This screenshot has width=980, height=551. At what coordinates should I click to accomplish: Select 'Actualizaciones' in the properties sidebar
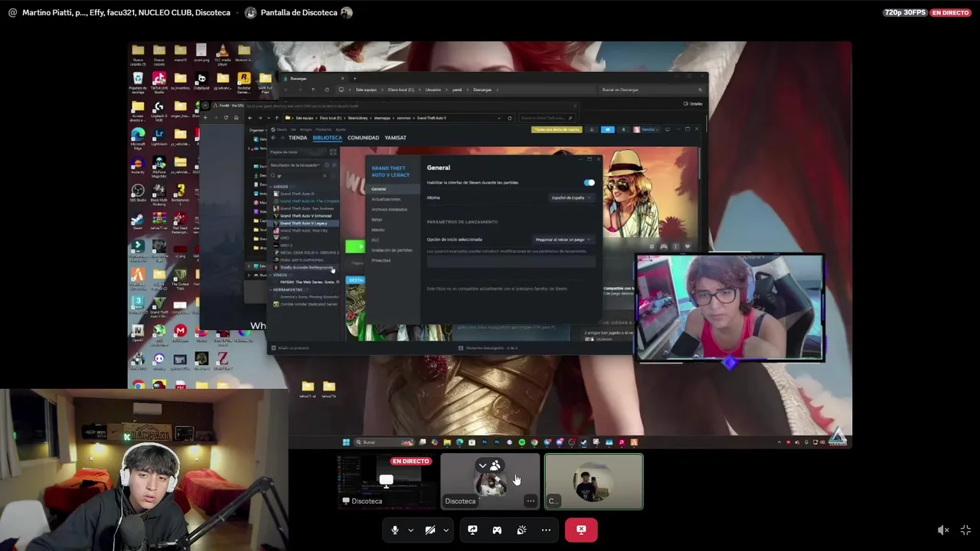(x=386, y=199)
